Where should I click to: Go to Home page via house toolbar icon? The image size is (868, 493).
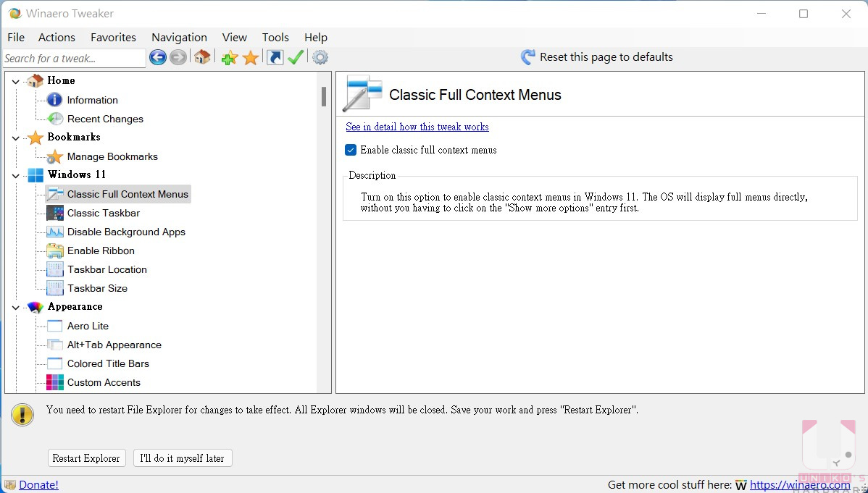(202, 57)
